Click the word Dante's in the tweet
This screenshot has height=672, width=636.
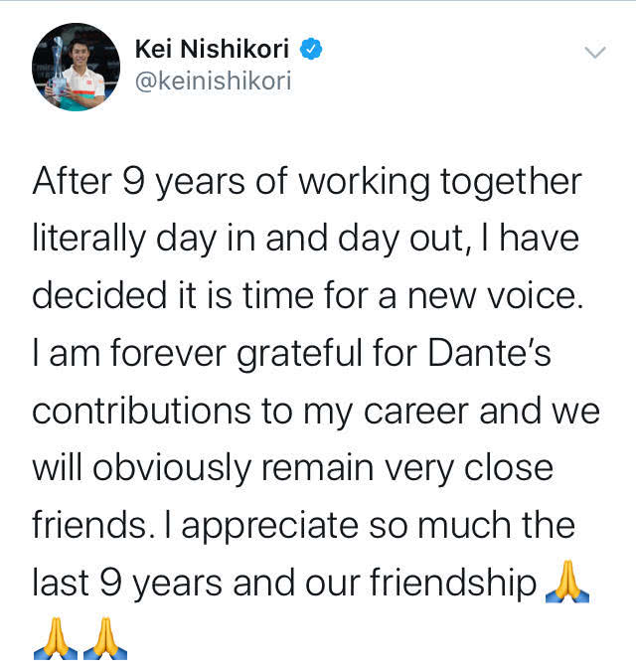tap(490, 353)
